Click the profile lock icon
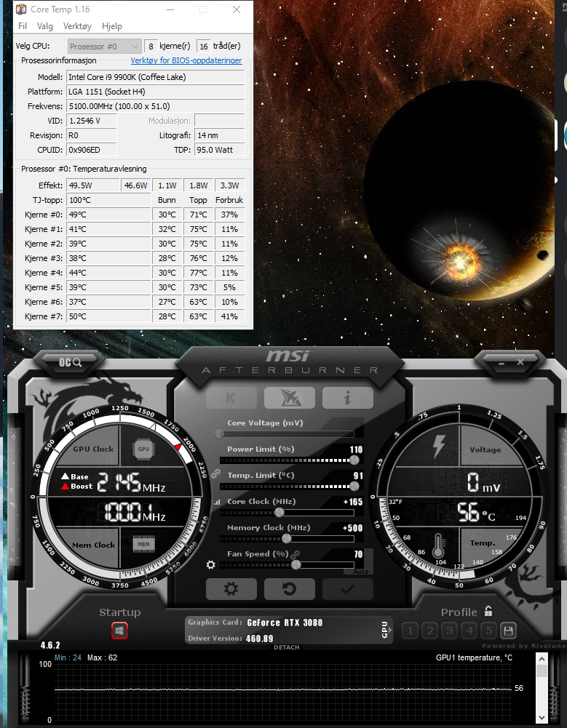This screenshot has width=567, height=728. [488, 611]
